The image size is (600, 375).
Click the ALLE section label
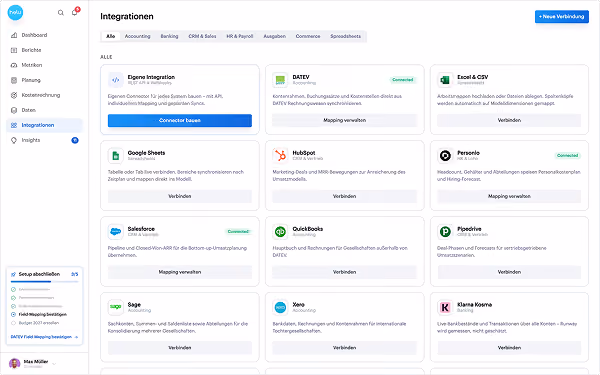(106, 57)
